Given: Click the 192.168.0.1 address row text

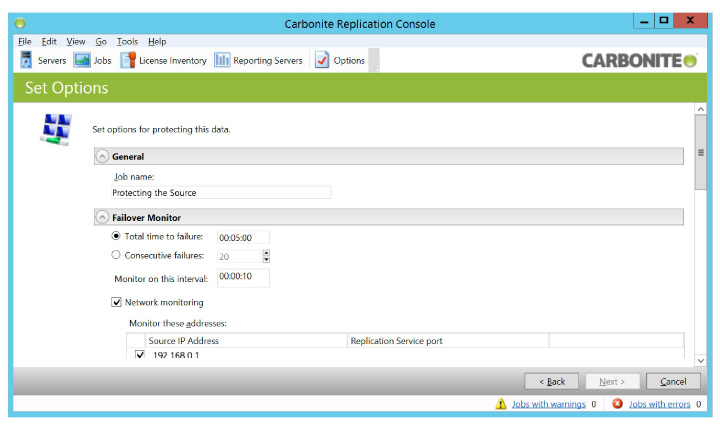Looking at the screenshot, I should click(x=176, y=354).
